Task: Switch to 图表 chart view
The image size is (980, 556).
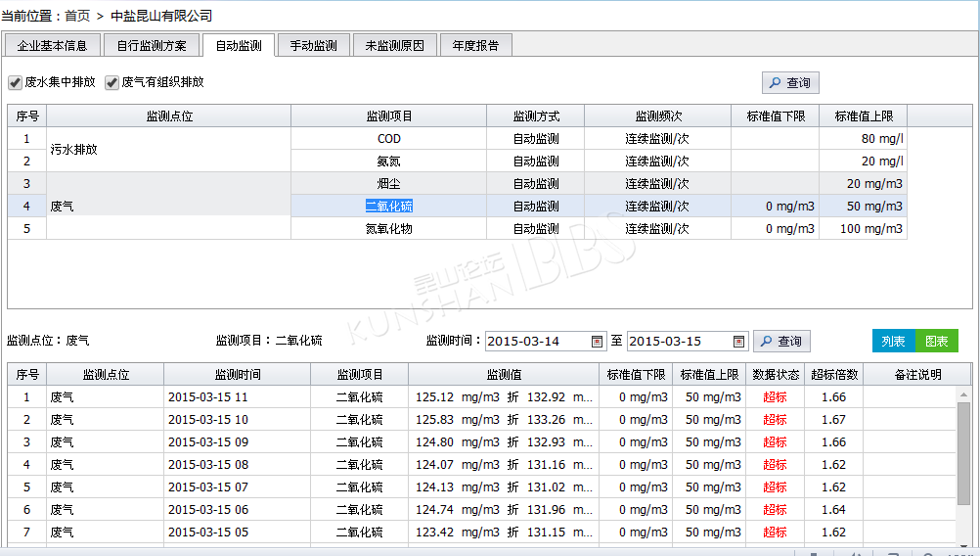Action: tap(936, 341)
